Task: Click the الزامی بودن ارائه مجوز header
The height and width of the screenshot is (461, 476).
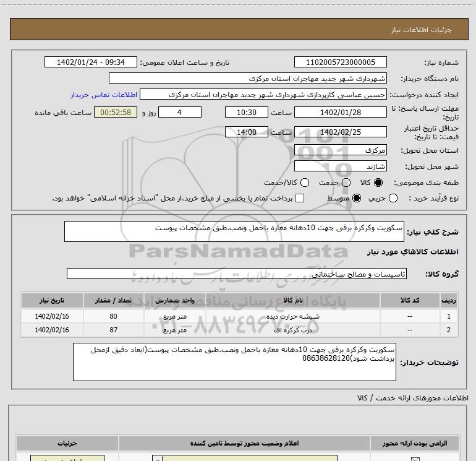Action: [x=415, y=444]
